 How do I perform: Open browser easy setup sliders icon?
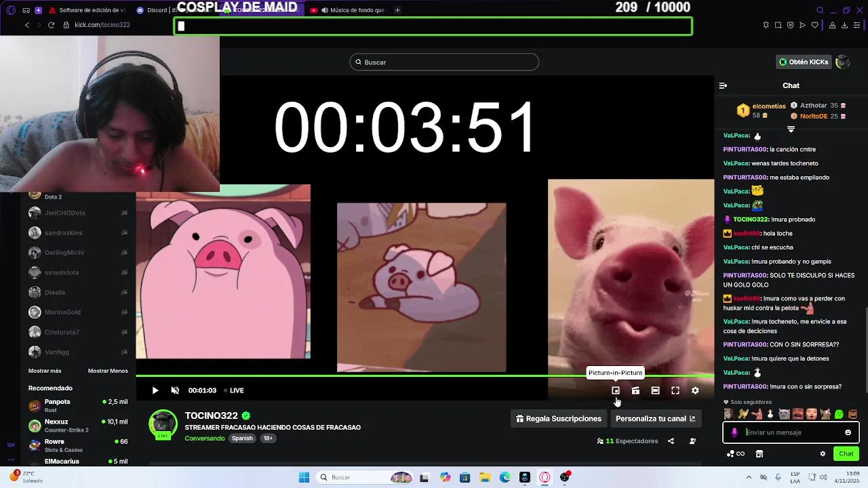[x=857, y=25]
